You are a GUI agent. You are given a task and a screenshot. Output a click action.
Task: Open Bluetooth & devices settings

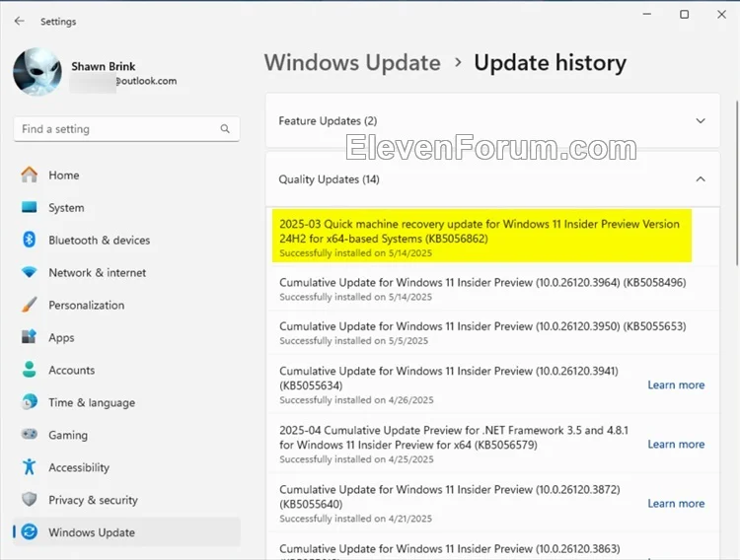tap(126, 240)
